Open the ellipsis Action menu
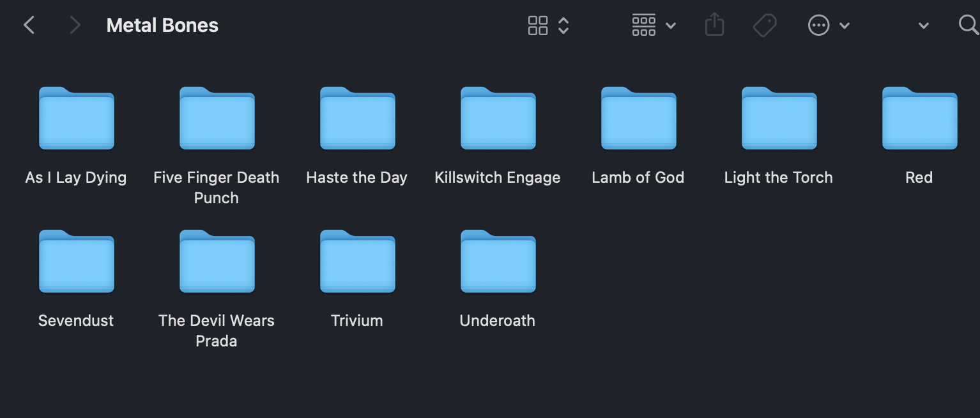Screen dimensions: 980x418 (x=818, y=26)
